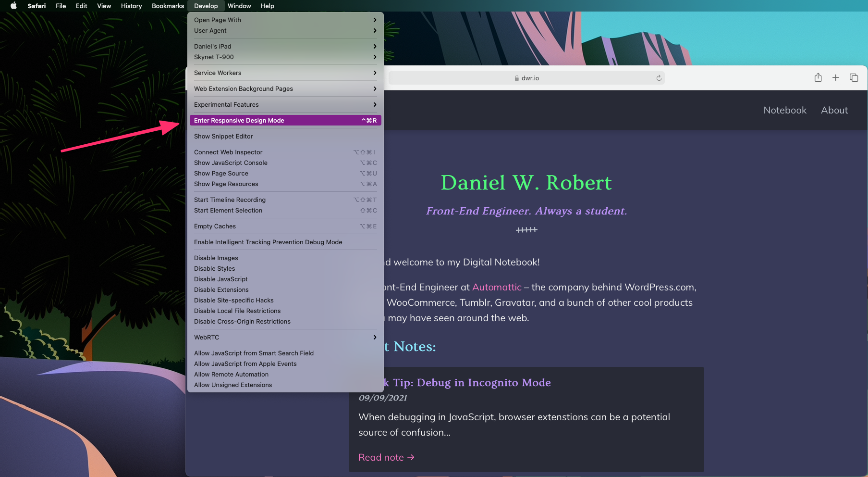Screen dimensions: 868x477
Task: Choose Start Element Selection
Action: tap(285, 210)
